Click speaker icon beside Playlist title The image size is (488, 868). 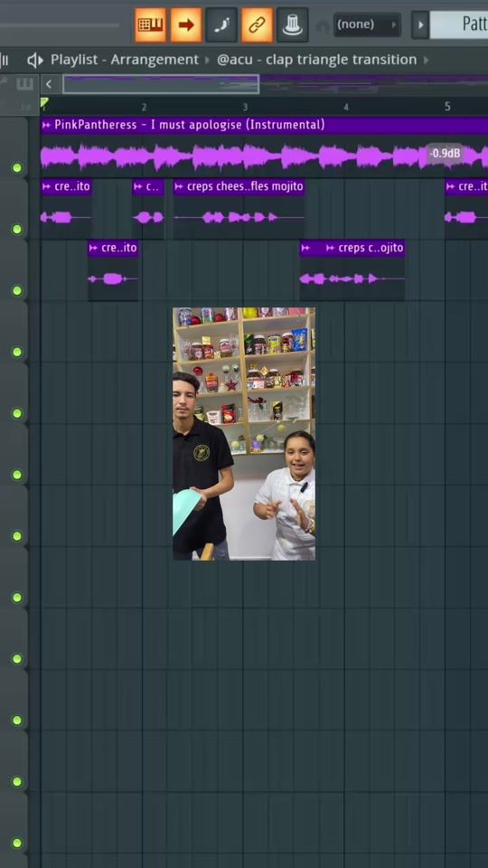[x=35, y=60]
